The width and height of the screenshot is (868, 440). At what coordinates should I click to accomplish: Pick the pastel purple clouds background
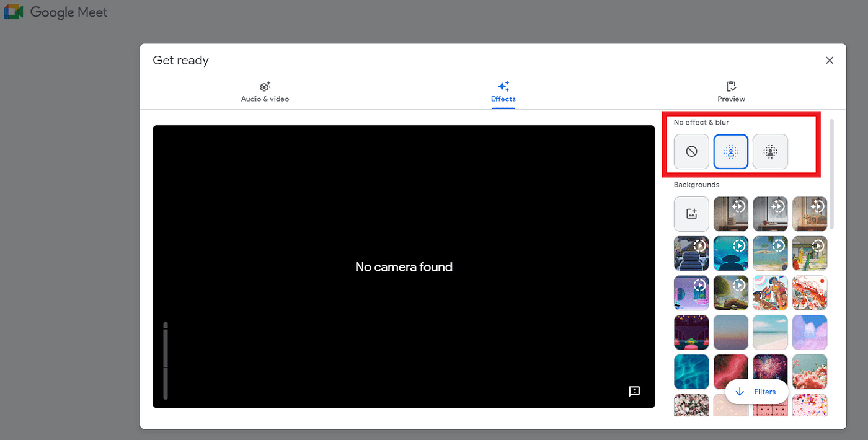(x=810, y=333)
